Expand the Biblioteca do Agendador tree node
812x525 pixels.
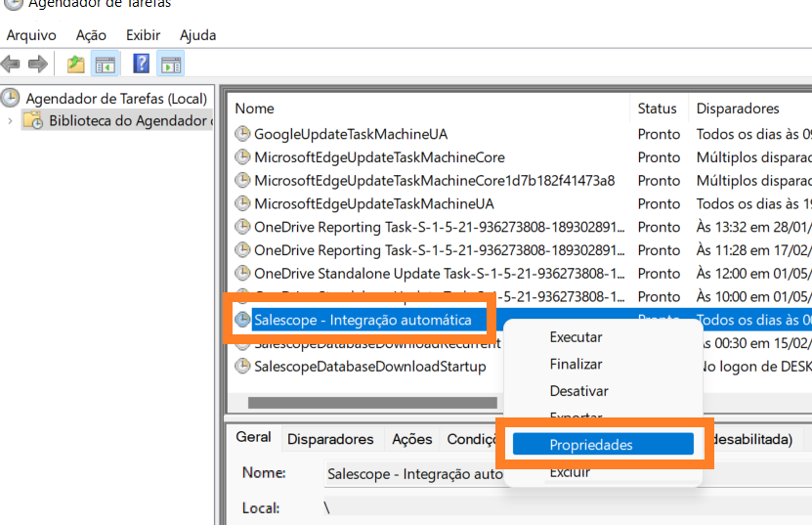10,121
